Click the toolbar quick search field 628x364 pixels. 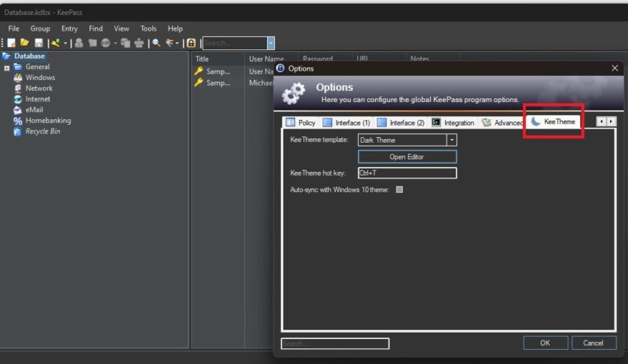click(235, 43)
